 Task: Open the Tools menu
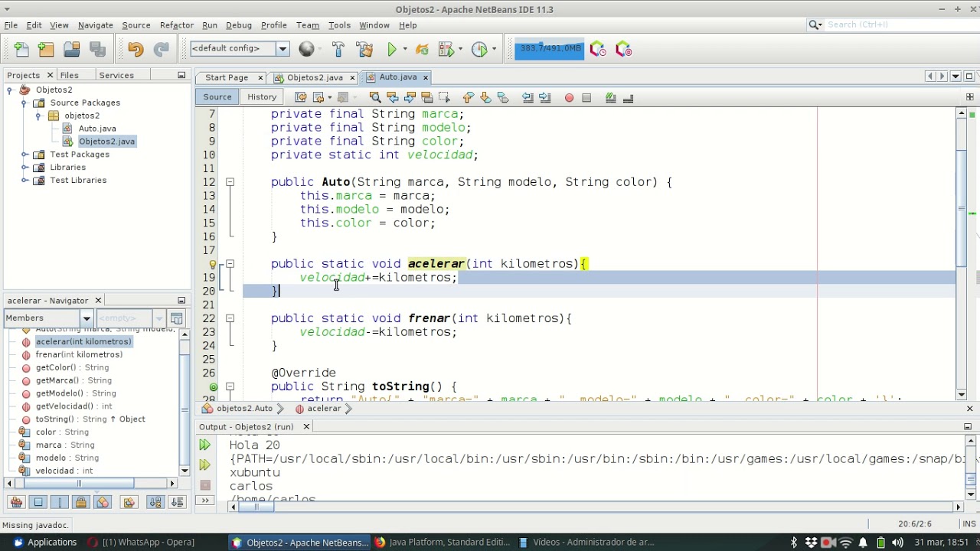[x=339, y=25]
